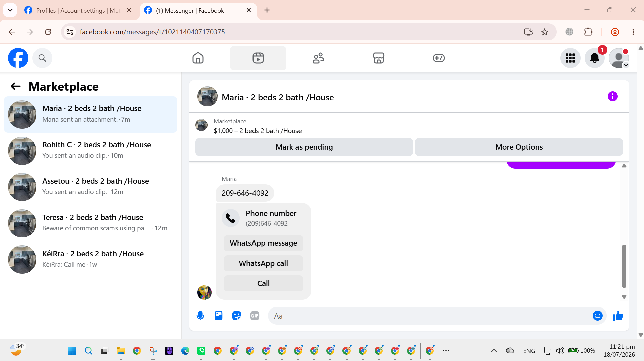Open the Windows Start menu
Image resolution: width=644 pixels, height=361 pixels.
coord(72,351)
